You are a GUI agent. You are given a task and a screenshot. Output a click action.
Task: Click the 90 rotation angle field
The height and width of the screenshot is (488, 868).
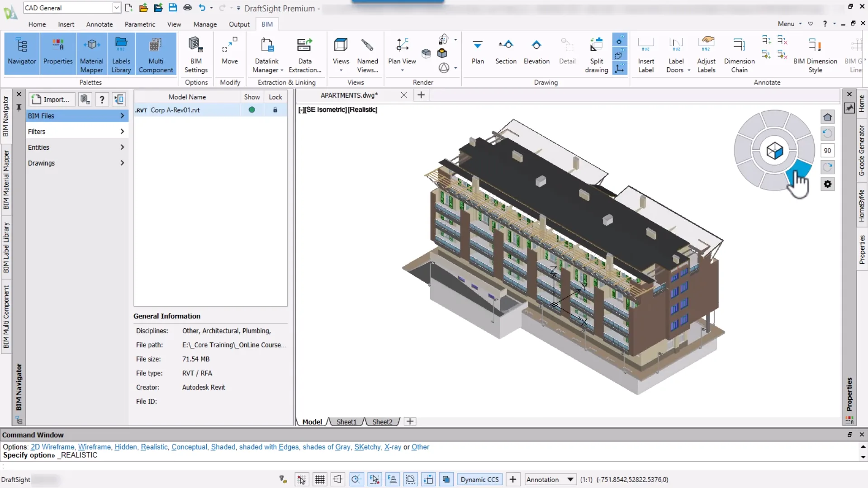click(x=827, y=151)
